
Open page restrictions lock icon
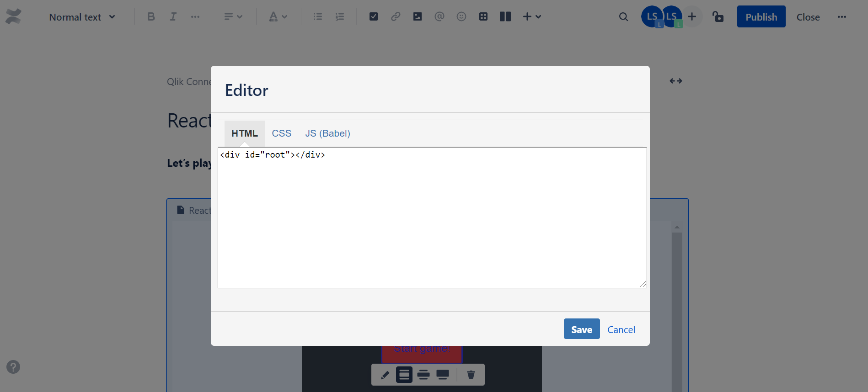tap(718, 17)
